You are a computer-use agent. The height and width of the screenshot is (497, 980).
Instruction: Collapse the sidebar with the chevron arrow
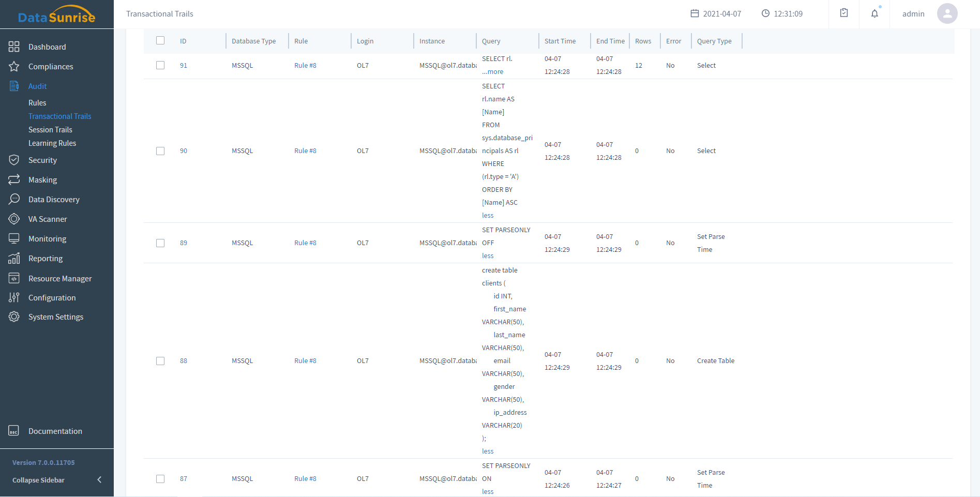click(99, 480)
